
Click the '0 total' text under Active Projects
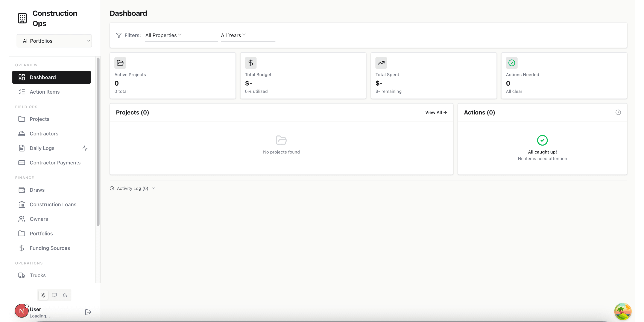121,91
